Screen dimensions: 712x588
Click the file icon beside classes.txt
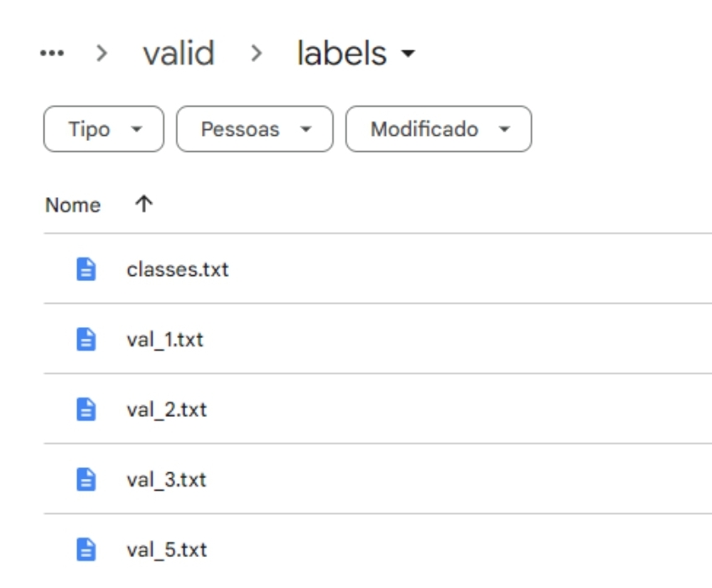pos(86,269)
